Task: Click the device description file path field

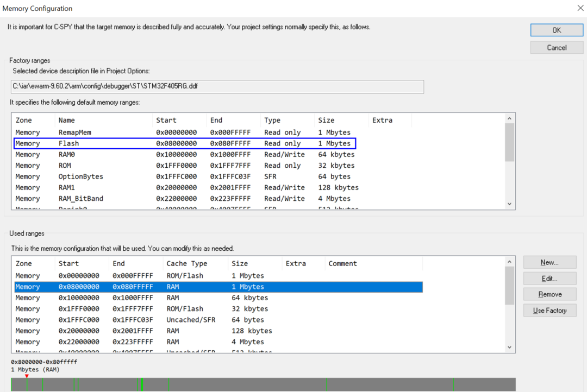Action: coord(217,86)
